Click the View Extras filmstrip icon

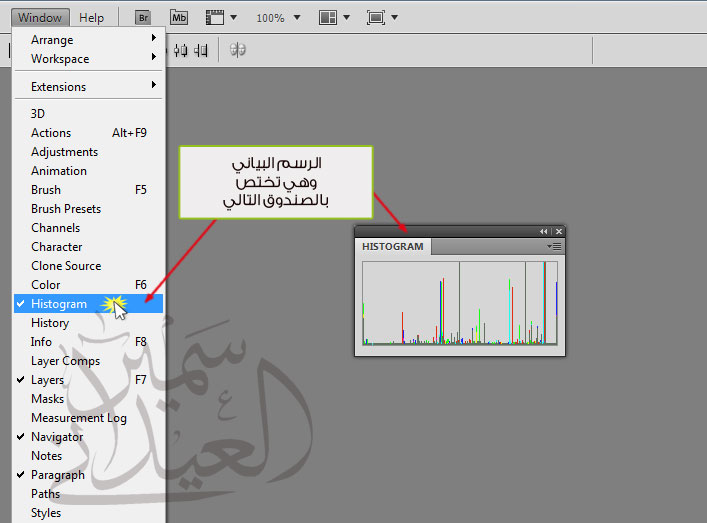[x=214, y=18]
